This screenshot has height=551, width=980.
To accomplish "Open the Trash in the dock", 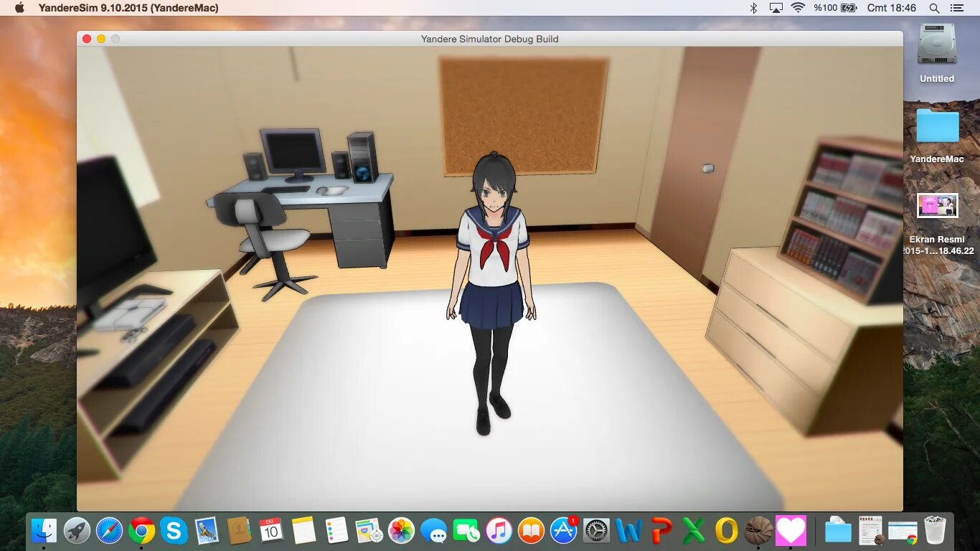I will tap(936, 531).
